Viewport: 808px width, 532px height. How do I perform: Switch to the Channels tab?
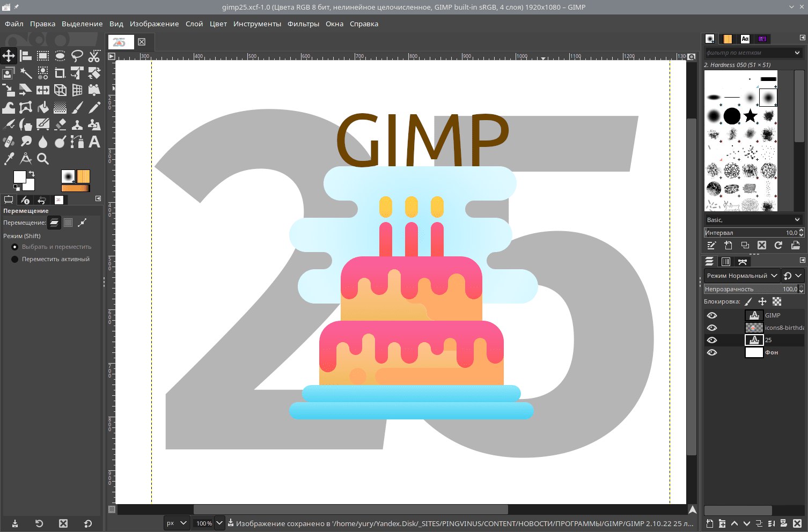point(726,261)
